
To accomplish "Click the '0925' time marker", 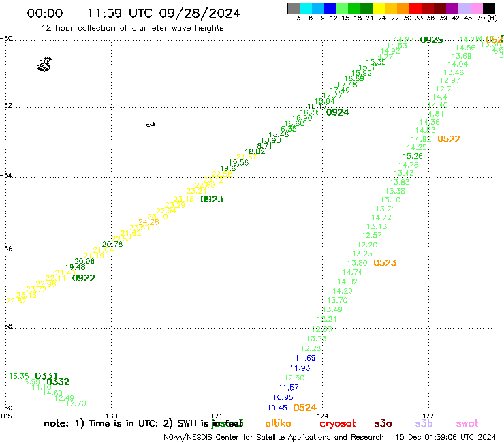I will coord(432,40).
